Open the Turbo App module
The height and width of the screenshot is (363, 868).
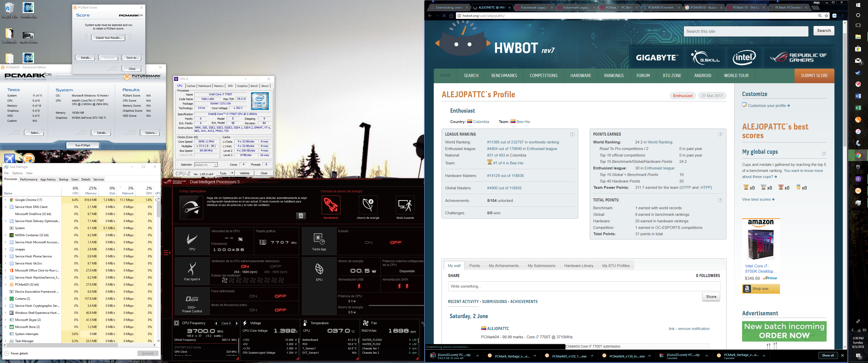coord(319,241)
